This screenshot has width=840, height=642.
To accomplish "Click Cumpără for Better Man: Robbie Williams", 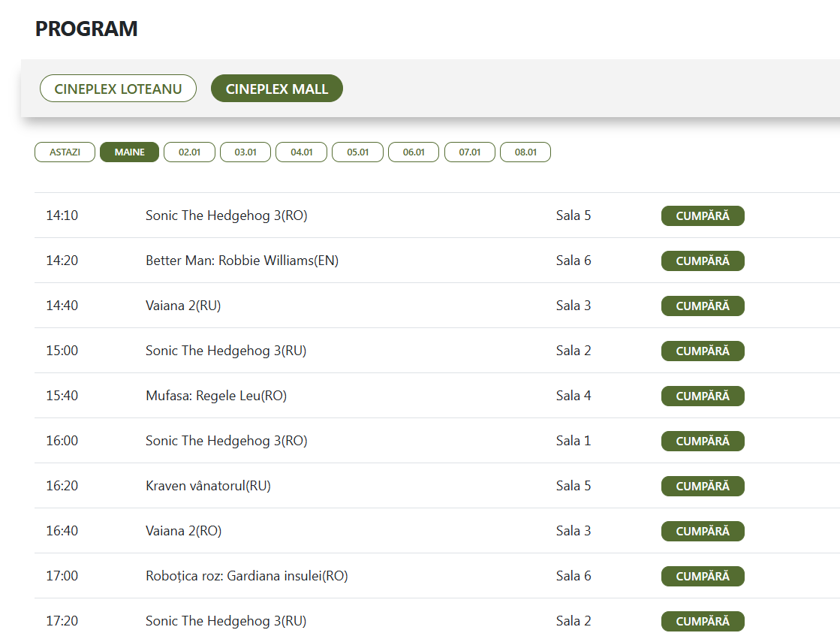I will [x=703, y=261].
